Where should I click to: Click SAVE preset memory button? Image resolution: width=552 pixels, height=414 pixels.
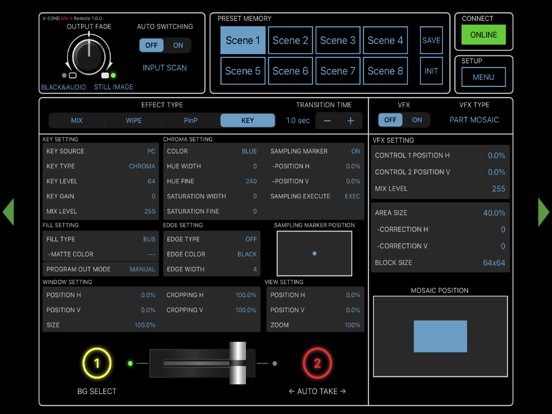[x=431, y=40]
